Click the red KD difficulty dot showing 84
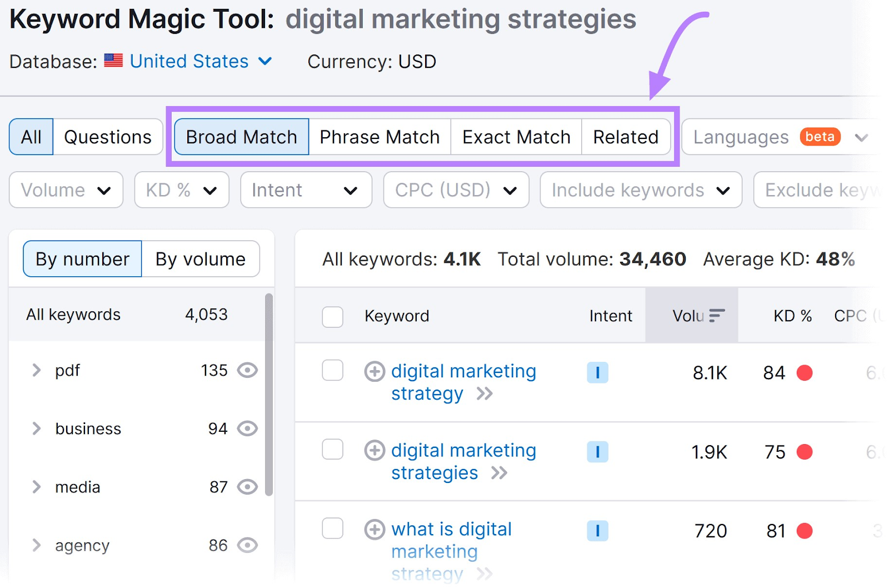Image resolution: width=889 pixels, height=588 pixels. (x=804, y=373)
